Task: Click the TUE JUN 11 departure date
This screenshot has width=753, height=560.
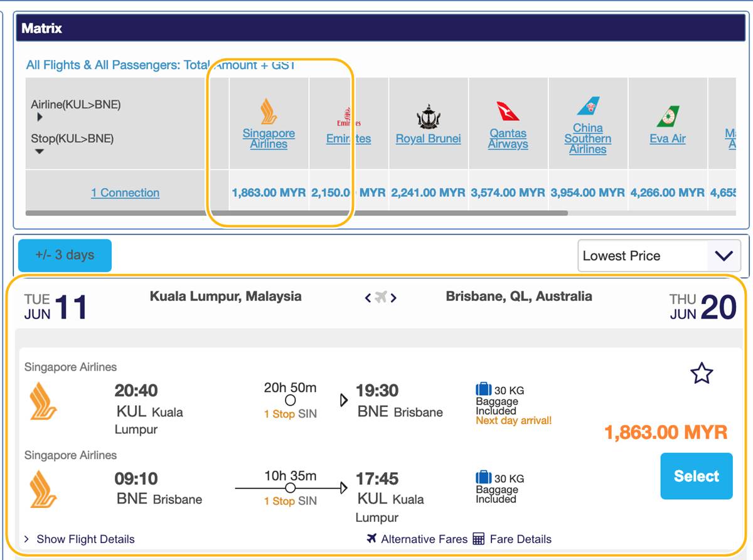Action: click(x=56, y=307)
